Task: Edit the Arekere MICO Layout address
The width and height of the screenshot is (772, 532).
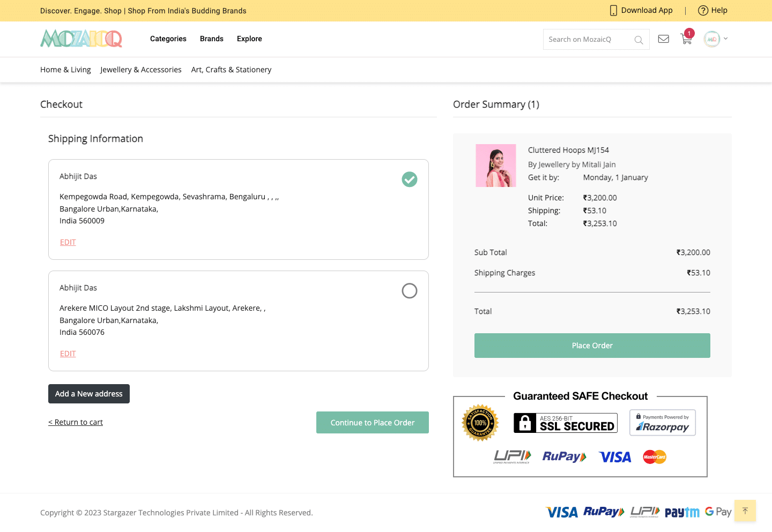Action: (68, 354)
